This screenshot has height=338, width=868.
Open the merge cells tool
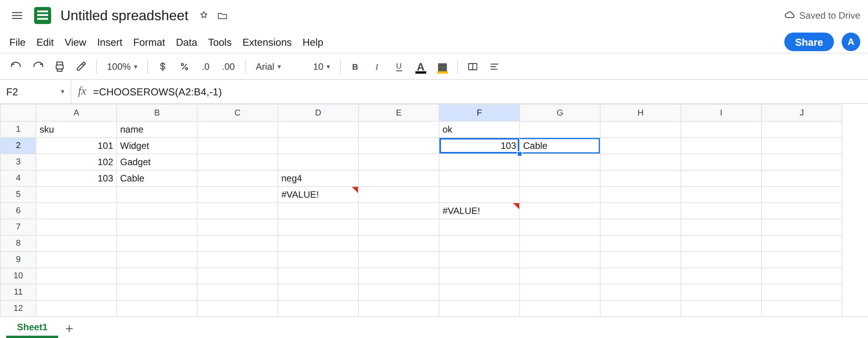pyautogui.click(x=473, y=67)
